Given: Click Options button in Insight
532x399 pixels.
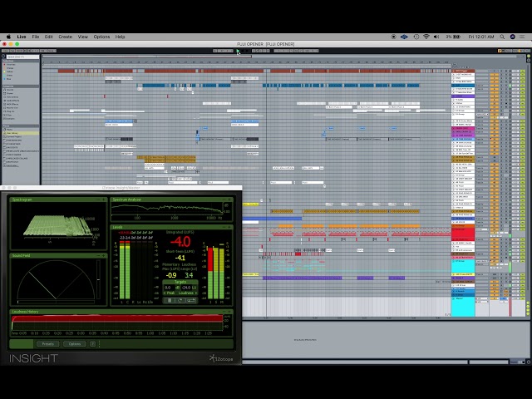Looking at the screenshot, I should point(75,343).
